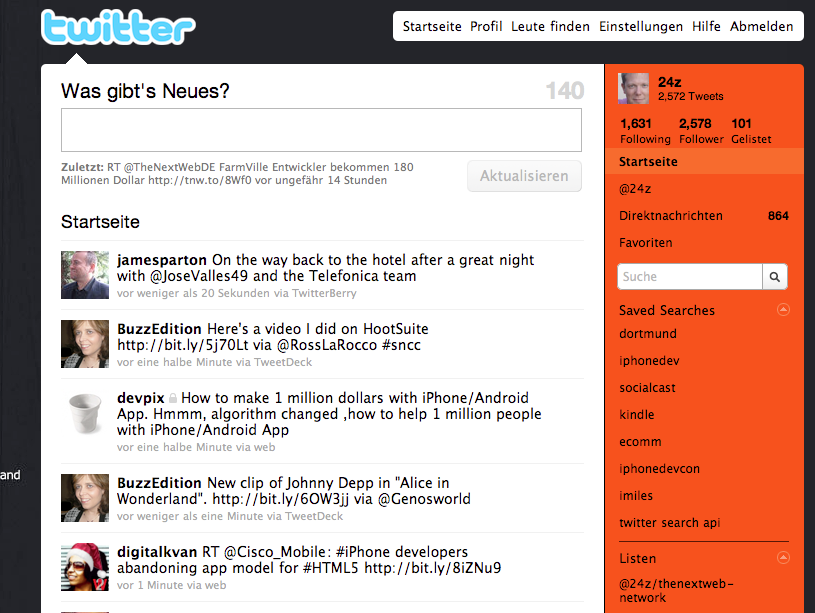Click the tweet text input box
Image resolution: width=815 pixels, height=613 pixels.
coord(321,130)
